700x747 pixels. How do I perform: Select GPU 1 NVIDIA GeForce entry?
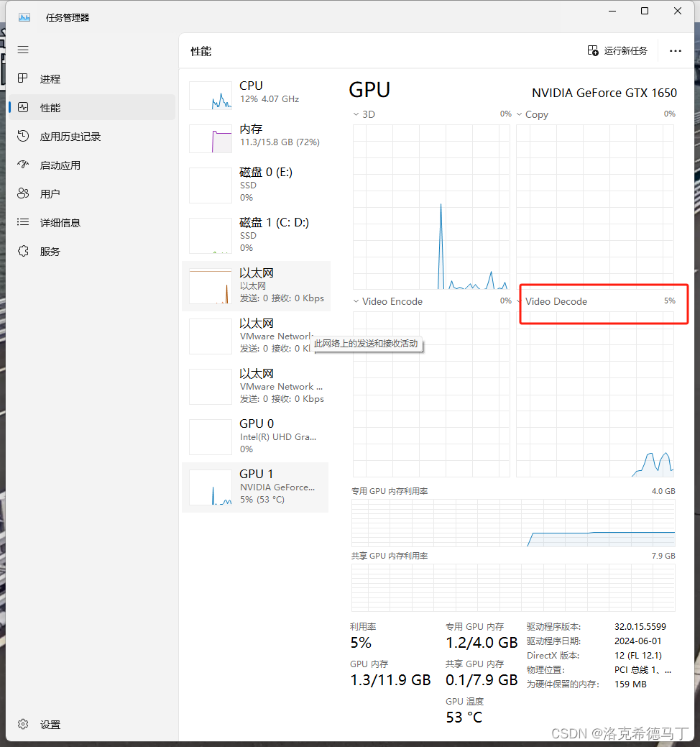point(255,487)
